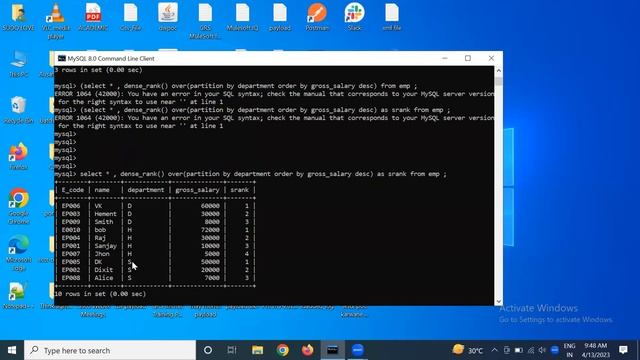This screenshot has width=640, height=360.
Task: Switch to Chrome on the taskbar
Action: (x=282, y=350)
